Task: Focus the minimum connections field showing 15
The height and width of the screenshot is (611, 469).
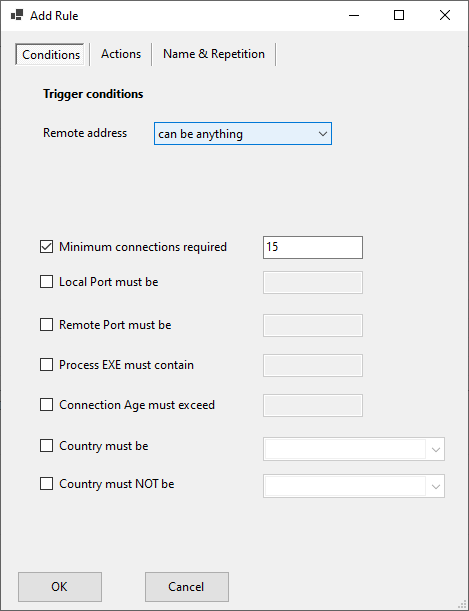Action: click(313, 247)
